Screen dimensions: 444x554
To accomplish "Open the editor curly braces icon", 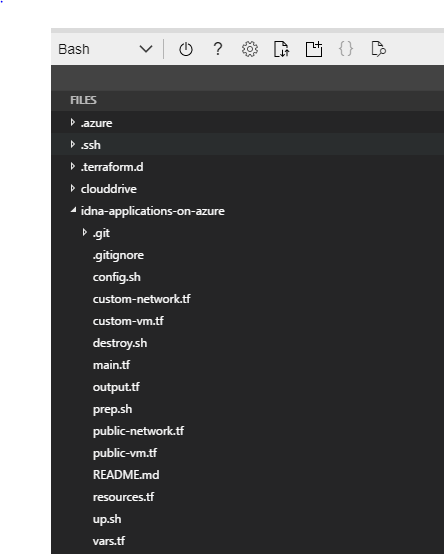I will pyautogui.click(x=346, y=49).
